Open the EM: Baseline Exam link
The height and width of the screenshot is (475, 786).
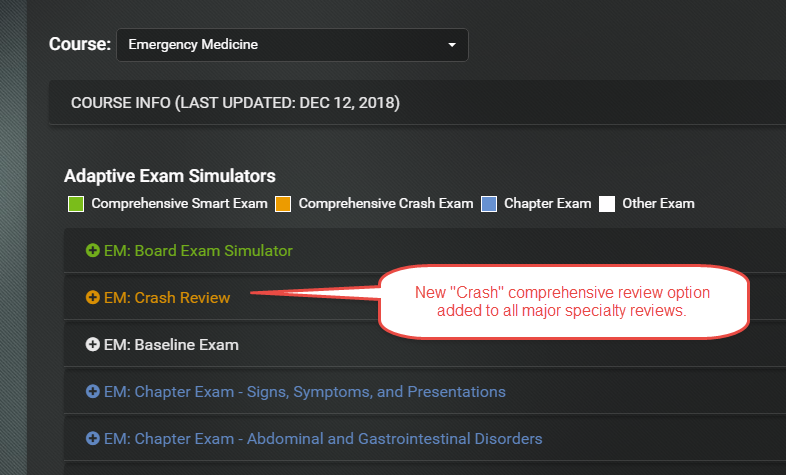point(171,345)
